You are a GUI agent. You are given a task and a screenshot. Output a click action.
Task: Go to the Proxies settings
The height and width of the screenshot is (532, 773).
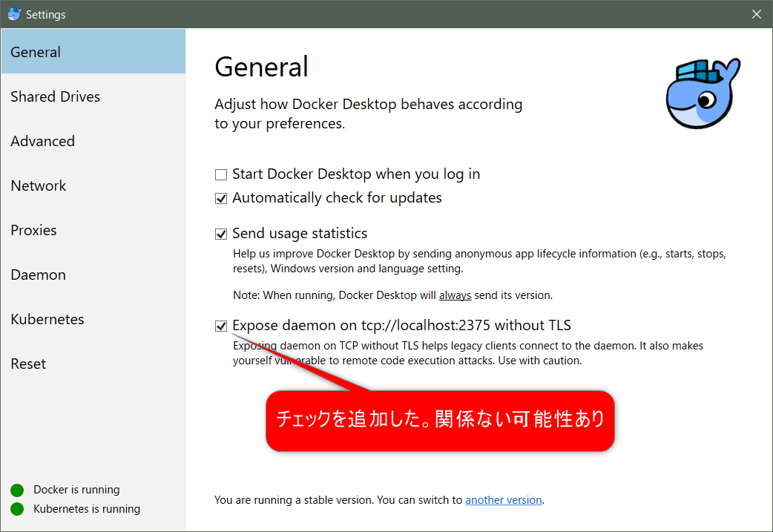(93, 230)
